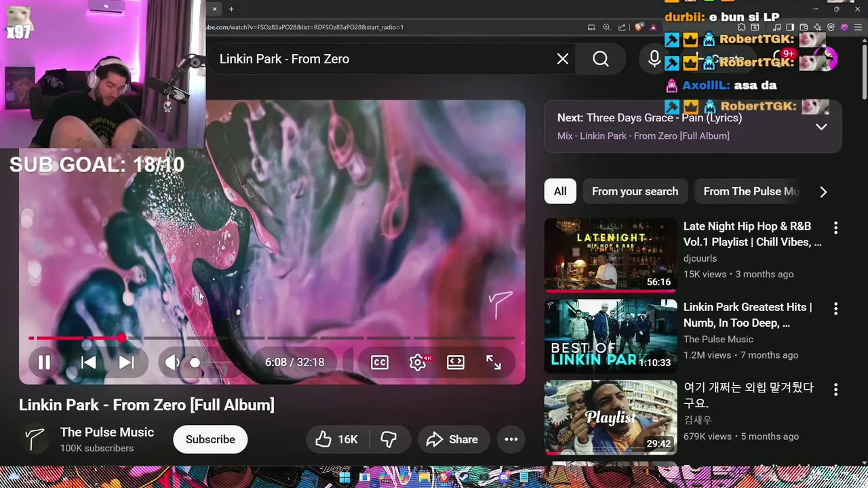
Task: Open the Brave VPN shield icon
Action: (x=831, y=27)
